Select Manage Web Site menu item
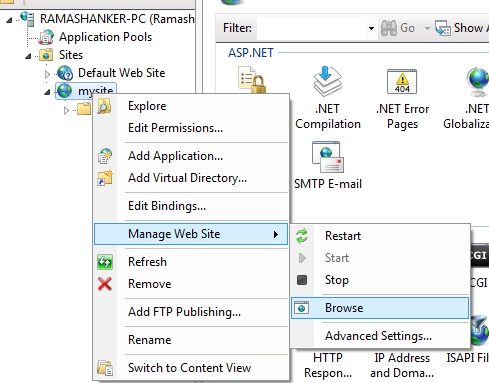Screen dimensions: 489x383 point(191,234)
